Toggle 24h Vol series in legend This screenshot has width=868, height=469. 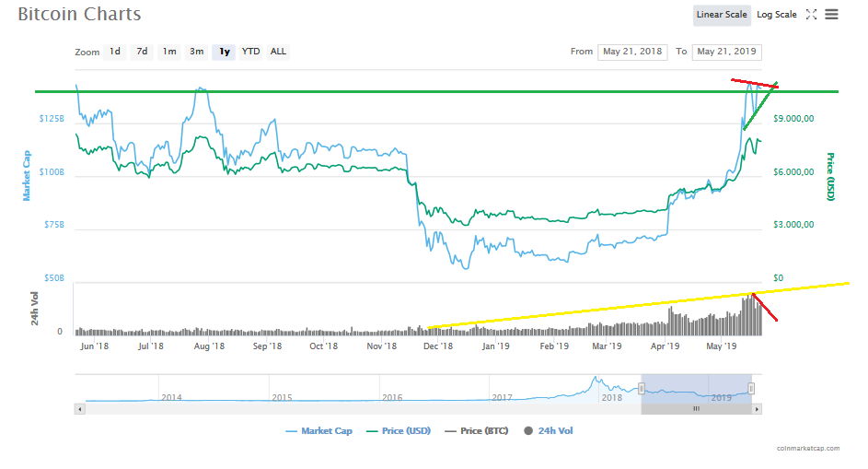pos(549,430)
